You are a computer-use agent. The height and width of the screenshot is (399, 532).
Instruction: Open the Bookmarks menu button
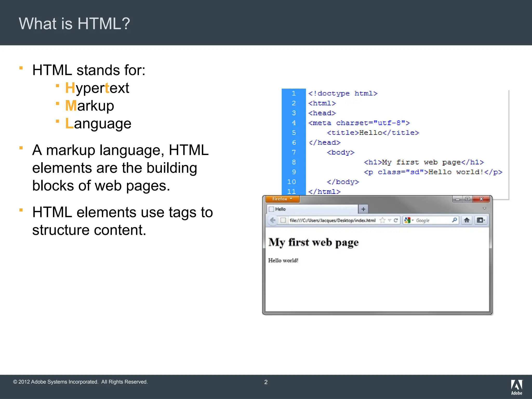481,220
